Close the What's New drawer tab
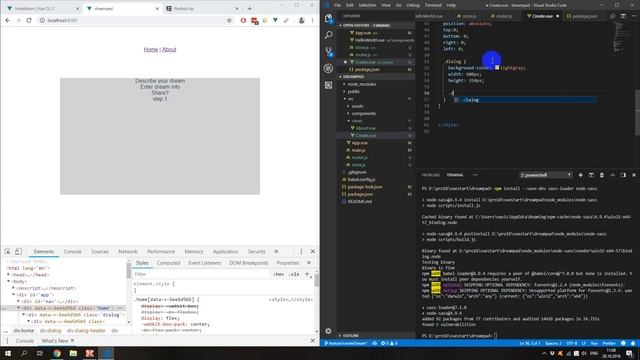 [x=73, y=341]
